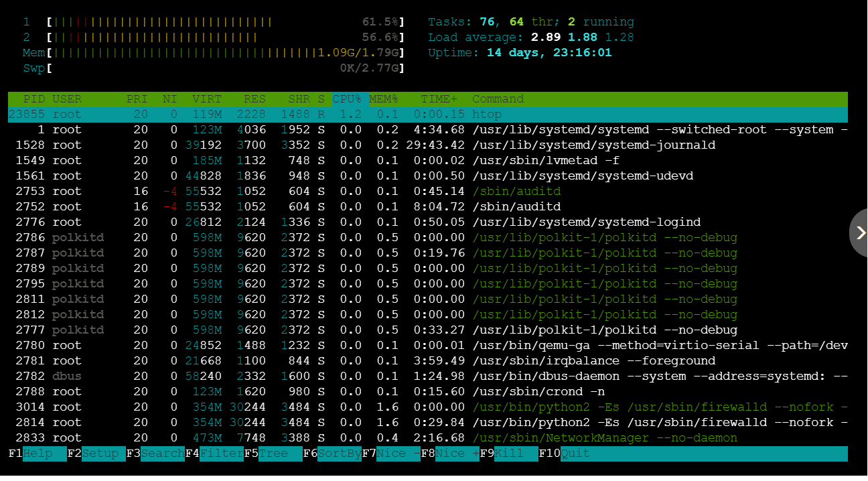Select the auditd row with PID 2753
868x481 pixels.
[428, 192]
